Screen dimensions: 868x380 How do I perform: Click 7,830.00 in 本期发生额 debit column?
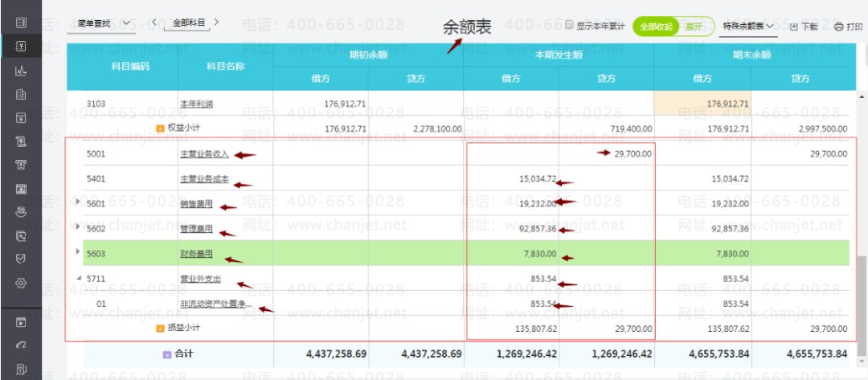click(540, 254)
